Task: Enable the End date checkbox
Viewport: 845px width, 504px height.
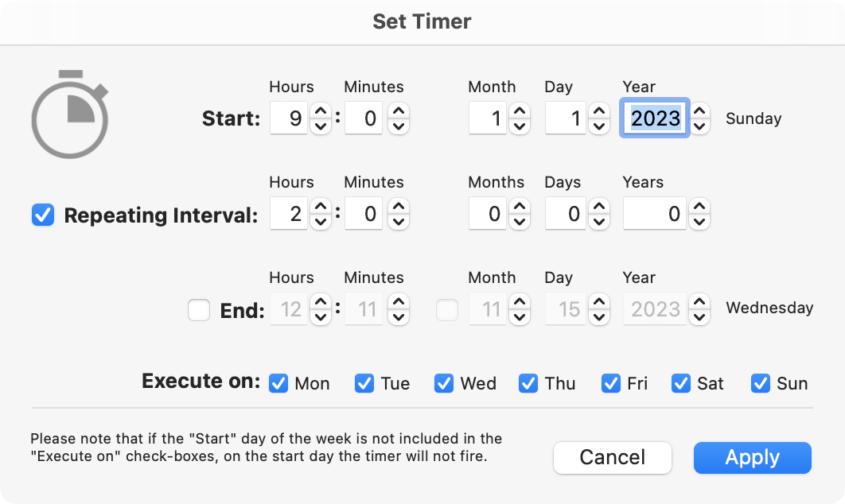Action: 447,309
